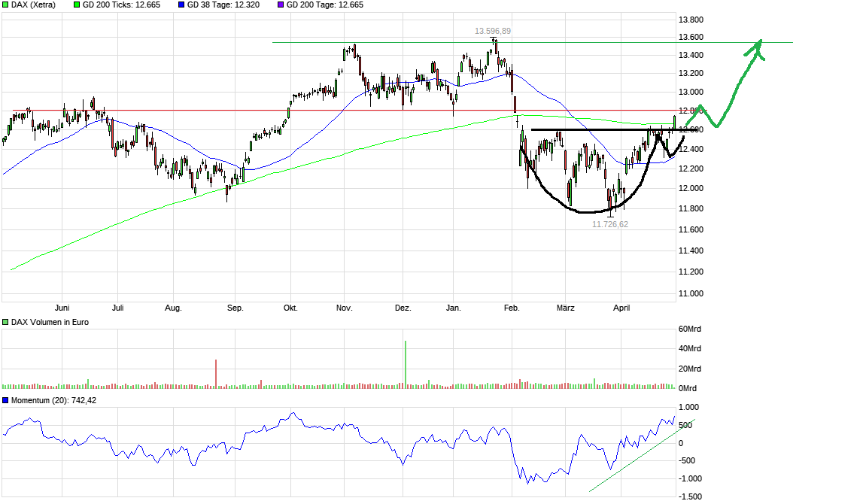Click the DAX (Xetra) green legend swatch
The image size is (866, 504).
5,5
